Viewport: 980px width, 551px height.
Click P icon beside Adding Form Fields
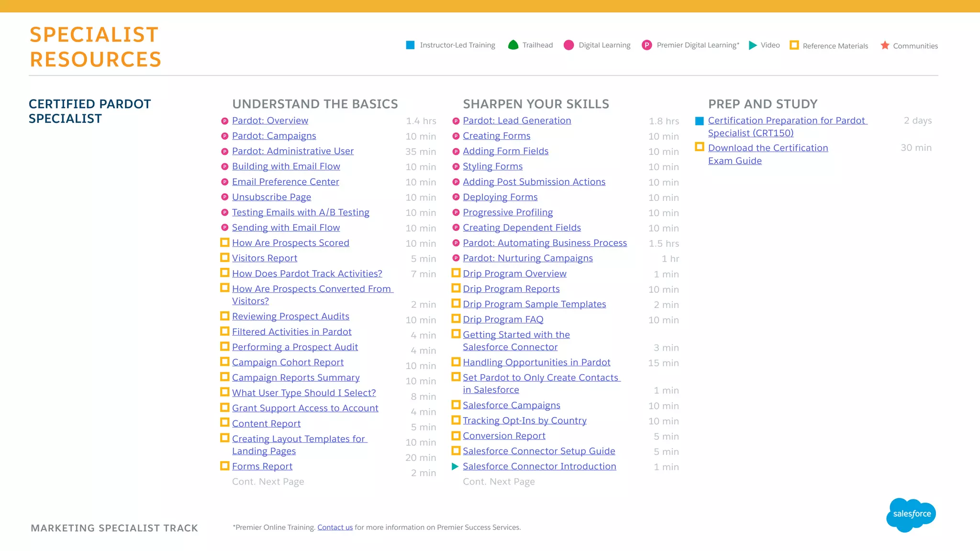click(x=456, y=152)
